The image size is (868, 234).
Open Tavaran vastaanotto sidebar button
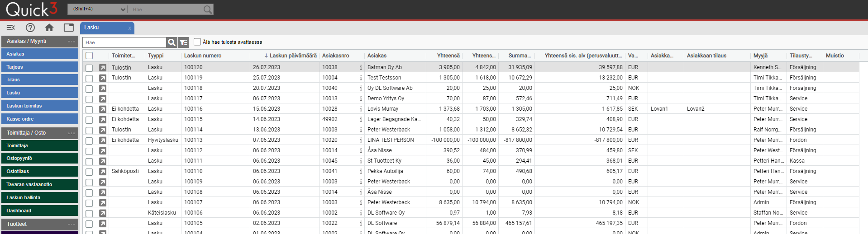pyautogui.click(x=40, y=184)
